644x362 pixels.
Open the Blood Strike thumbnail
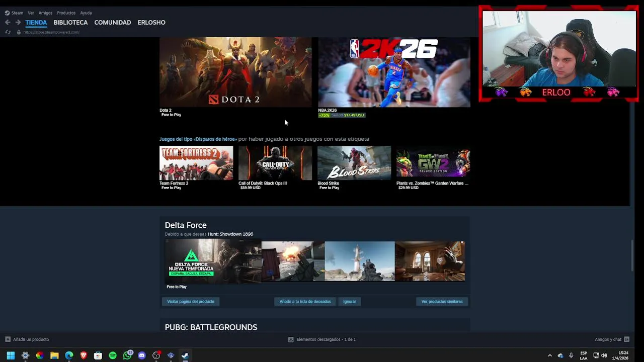354,163
